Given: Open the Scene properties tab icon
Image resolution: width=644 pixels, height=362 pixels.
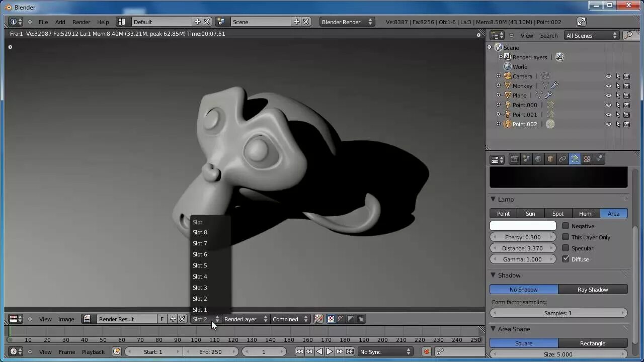Looking at the screenshot, I should [526, 159].
